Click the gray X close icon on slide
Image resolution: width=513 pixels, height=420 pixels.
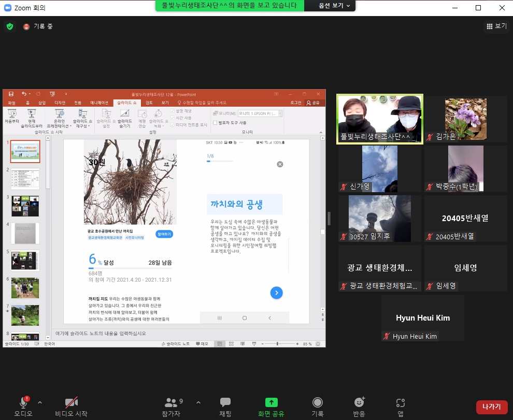click(x=280, y=164)
